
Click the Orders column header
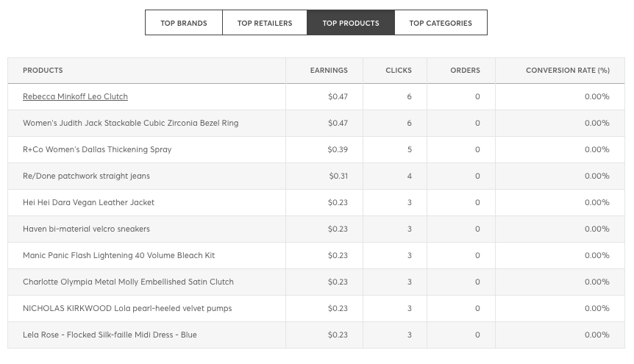(x=465, y=71)
